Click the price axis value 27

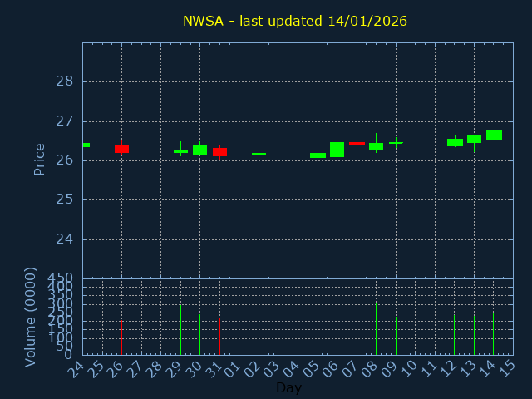click(65, 121)
